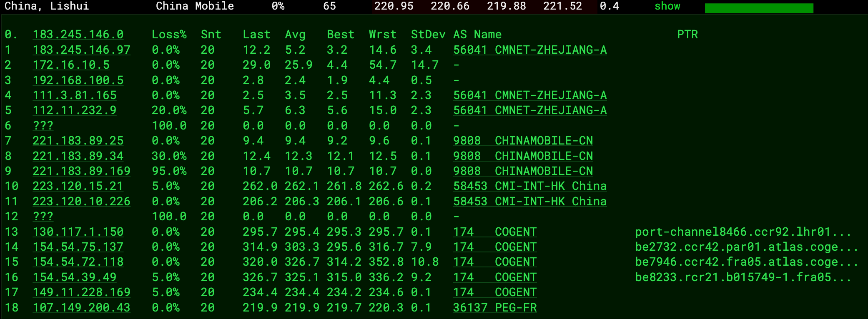Click the 'AS Name' column header
Screen dimensions: 868x319
coord(477,35)
